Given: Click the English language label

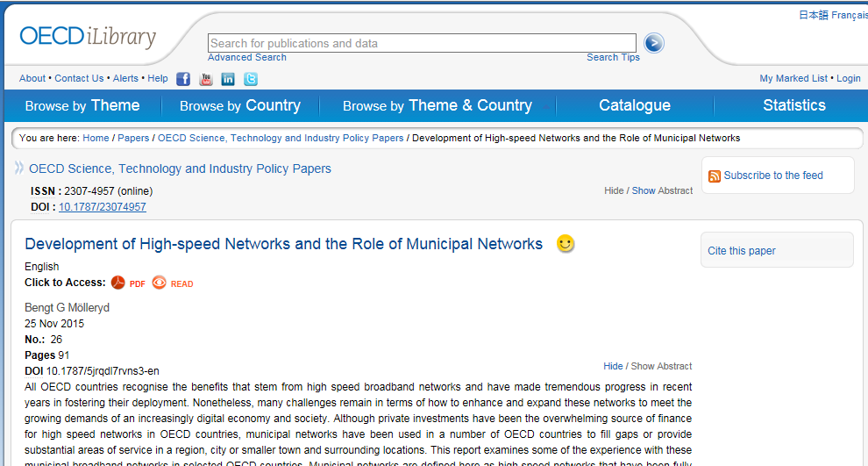Looking at the screenshot, I should point(41,267).
